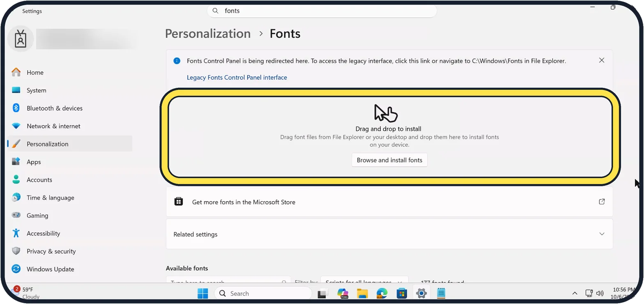The width and height of the screenshot is (644, 304).
Task: Open Get more fonts in the Microsoft Store
Action: 389,202
